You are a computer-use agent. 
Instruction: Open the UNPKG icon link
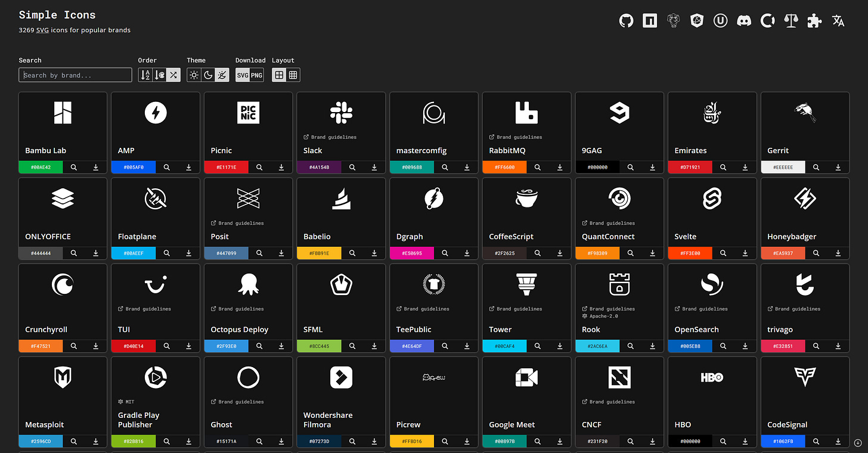pos(721,21)
